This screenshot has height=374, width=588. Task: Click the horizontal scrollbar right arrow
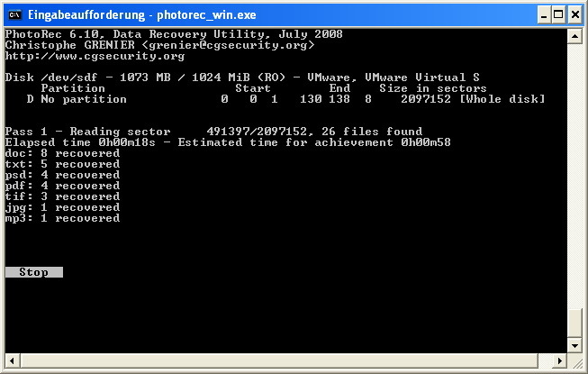point(560,360)
